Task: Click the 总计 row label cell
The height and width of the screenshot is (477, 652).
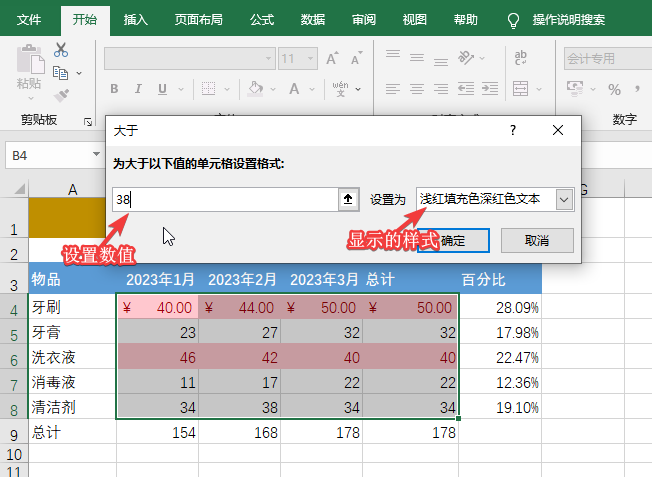Action: [x=72, y=433]
